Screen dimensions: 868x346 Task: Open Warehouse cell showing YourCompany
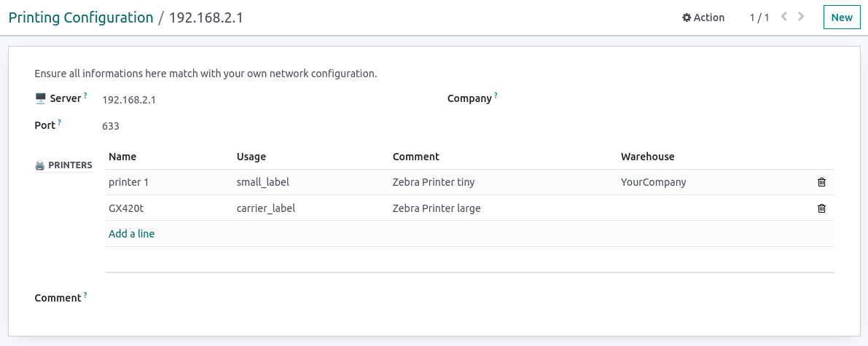(654, 182)
